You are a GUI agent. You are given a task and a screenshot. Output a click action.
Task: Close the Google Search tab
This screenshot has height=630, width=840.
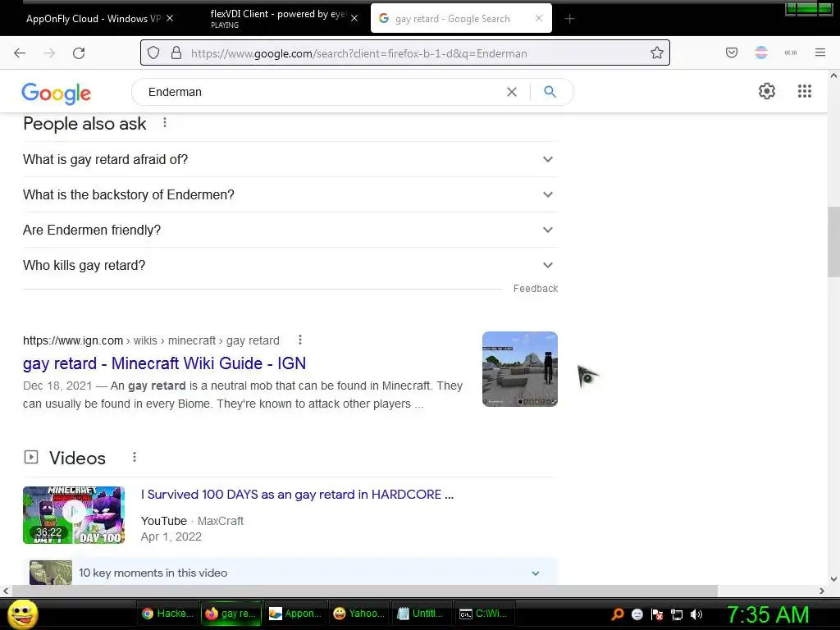pos(539,18)
